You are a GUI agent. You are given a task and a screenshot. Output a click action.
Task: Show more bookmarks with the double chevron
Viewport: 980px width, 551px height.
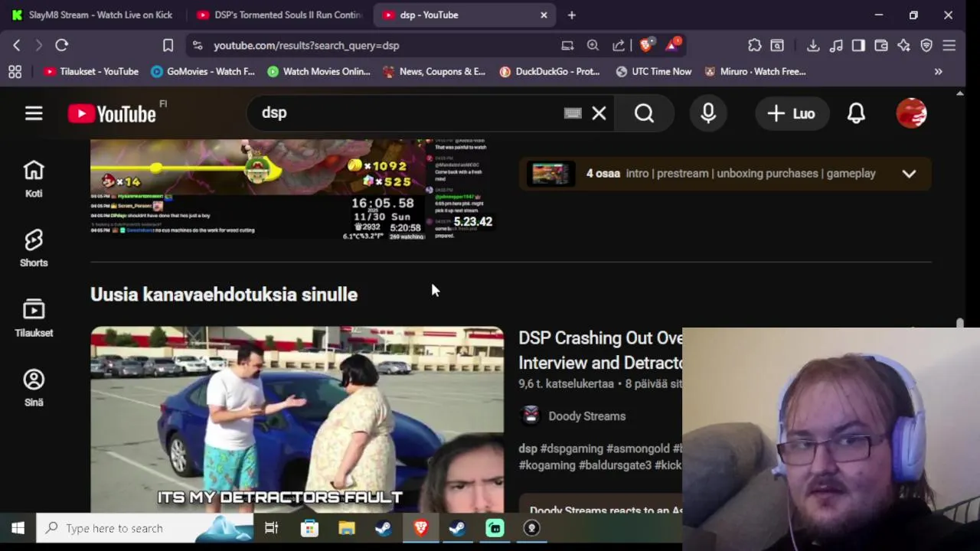(938, 71)
